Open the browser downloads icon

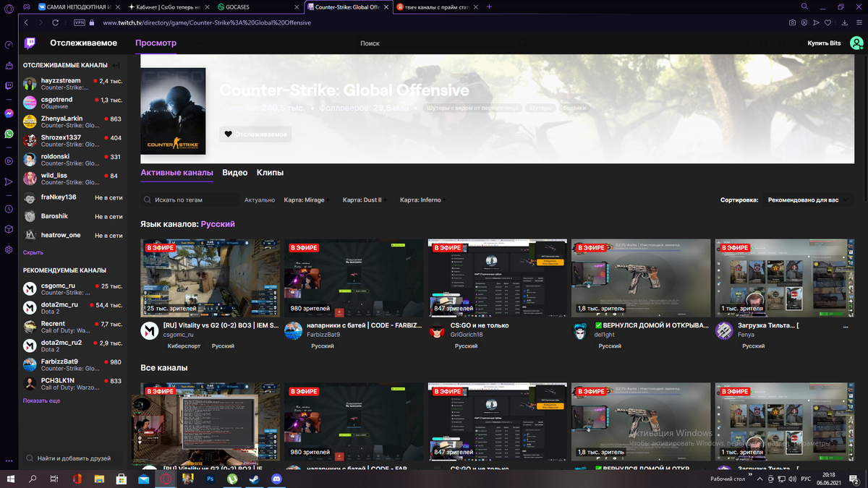coord(844,23)
